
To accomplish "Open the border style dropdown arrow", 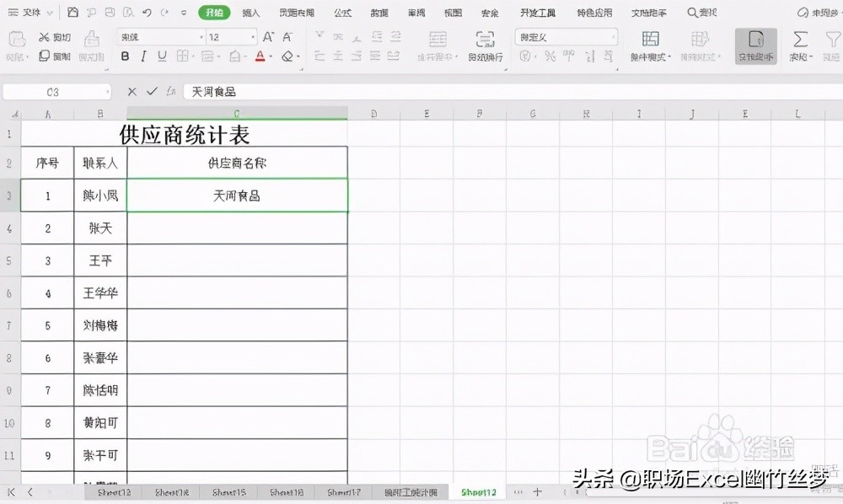I will point(192,56).
